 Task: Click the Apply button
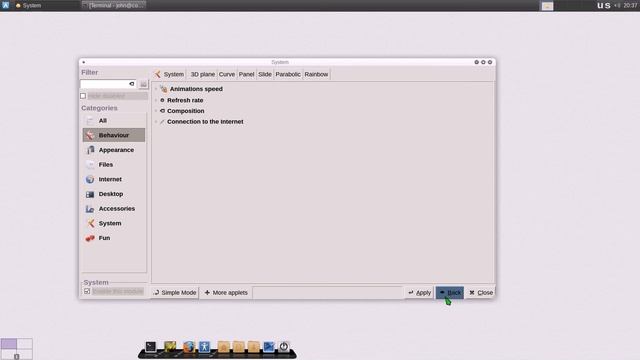coord(420,293)
